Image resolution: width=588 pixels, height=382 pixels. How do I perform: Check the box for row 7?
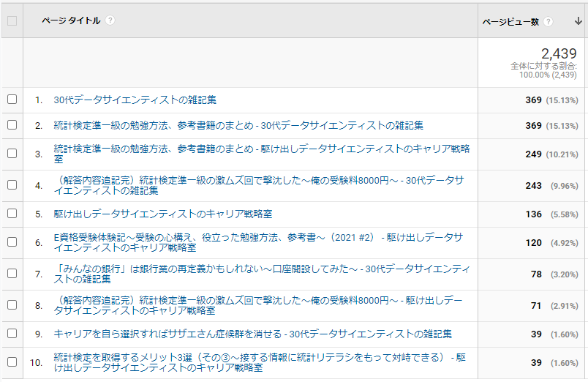click(12, 274)
